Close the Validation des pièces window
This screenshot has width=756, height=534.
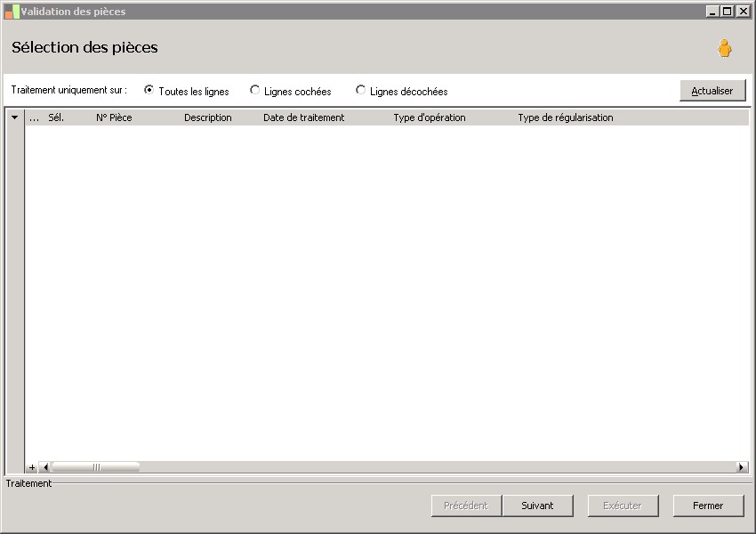tap(743, 11)
